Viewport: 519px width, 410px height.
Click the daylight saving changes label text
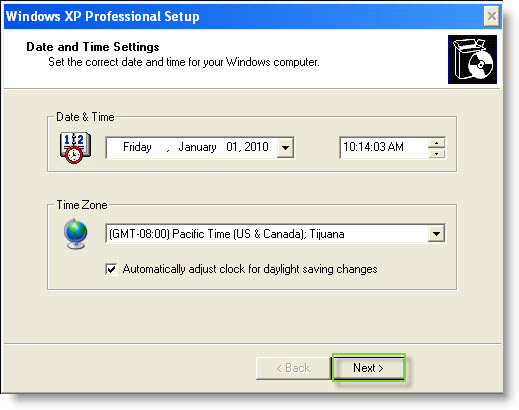point(250,269)
